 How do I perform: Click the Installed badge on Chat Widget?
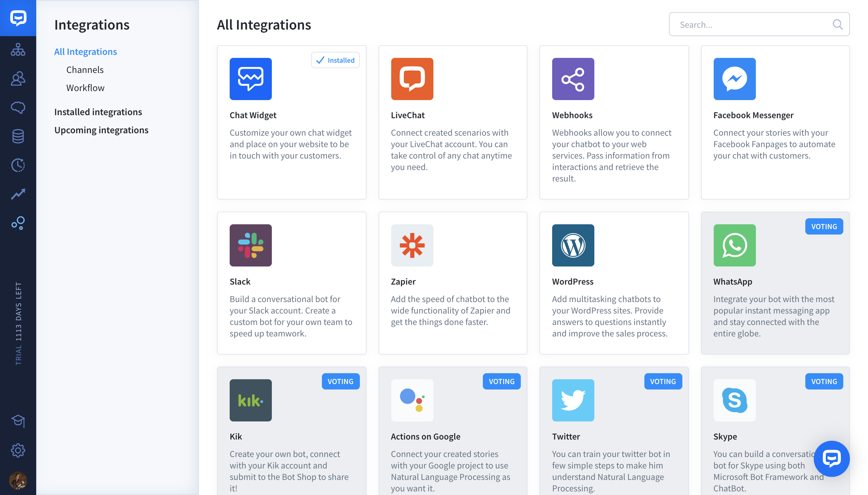tap(335, 60)
